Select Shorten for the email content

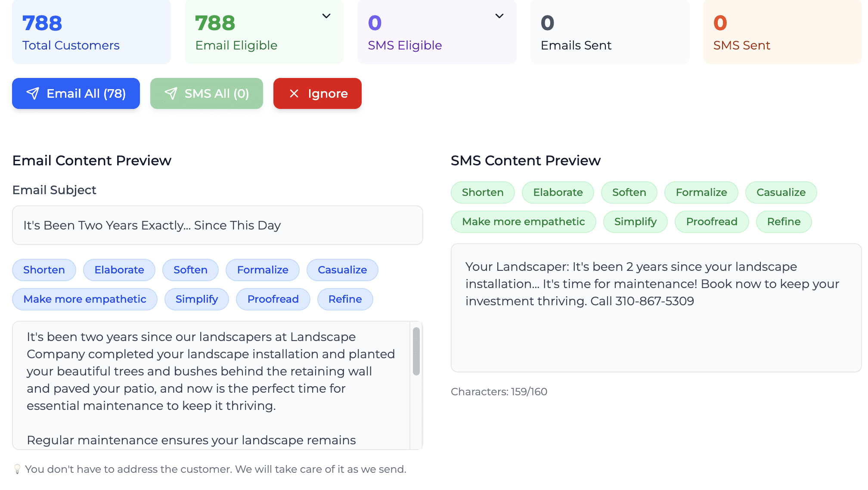coord(43,270)
